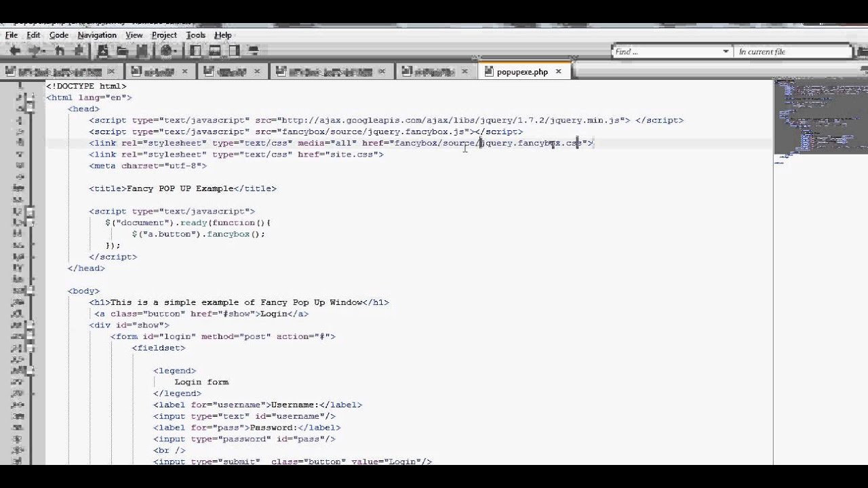
Task: Click the file icon on popupexe.php tab
Action: [x=490, y=71]
